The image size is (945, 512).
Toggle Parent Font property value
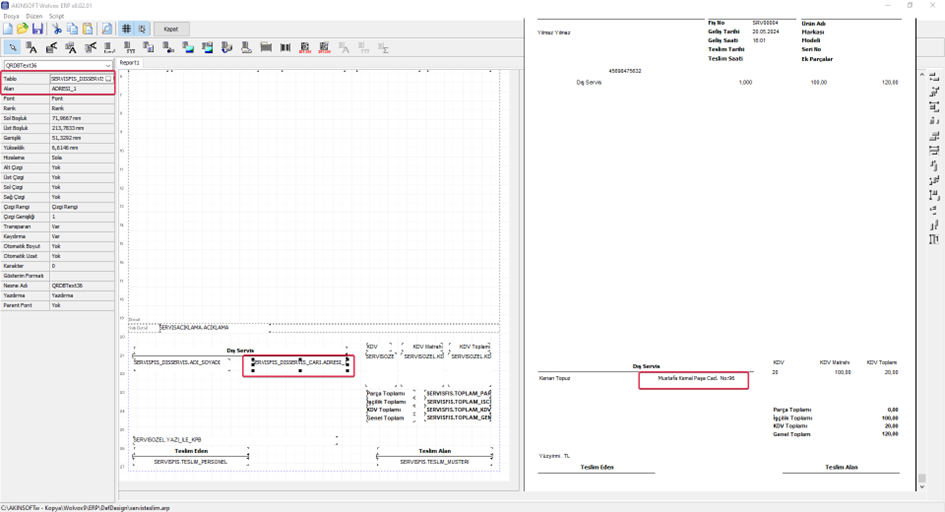[81, 305]
